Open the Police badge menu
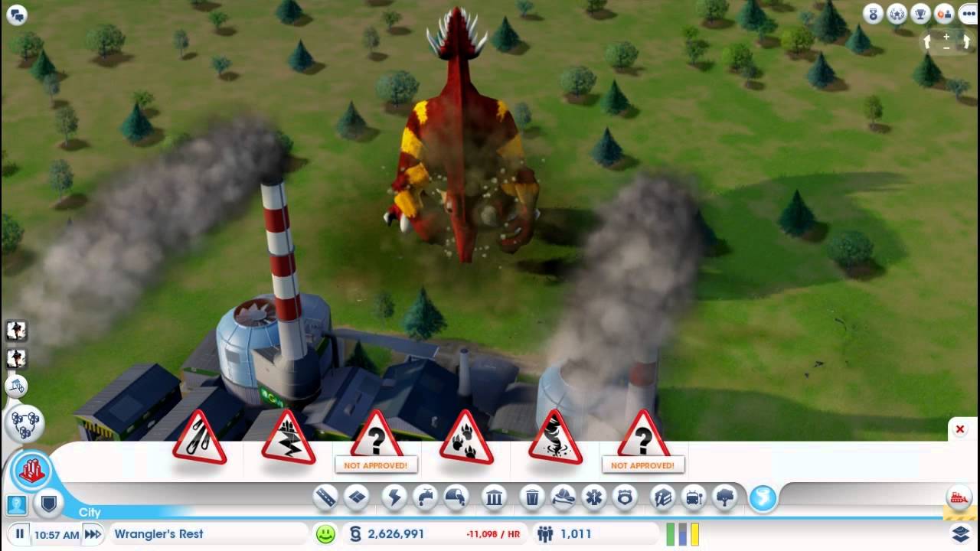The width and height of the screenshot is (980, 551). 626,498
